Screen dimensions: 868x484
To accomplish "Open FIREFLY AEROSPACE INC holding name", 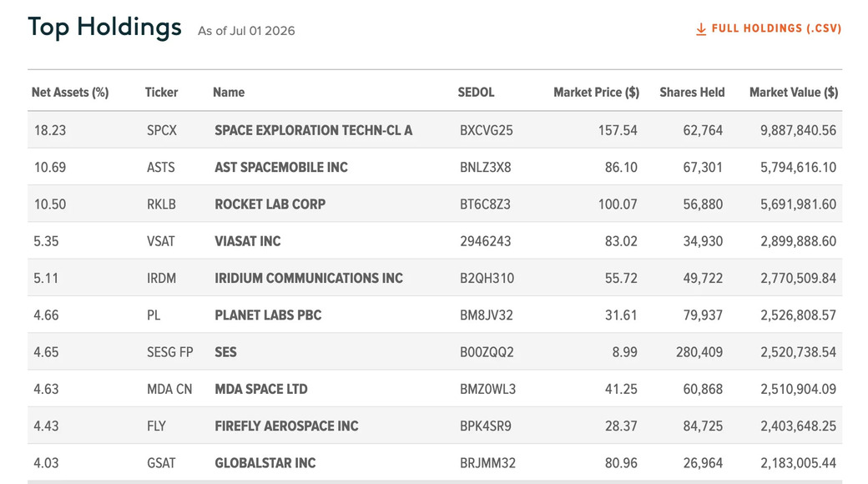I will (x=287, y=426).
